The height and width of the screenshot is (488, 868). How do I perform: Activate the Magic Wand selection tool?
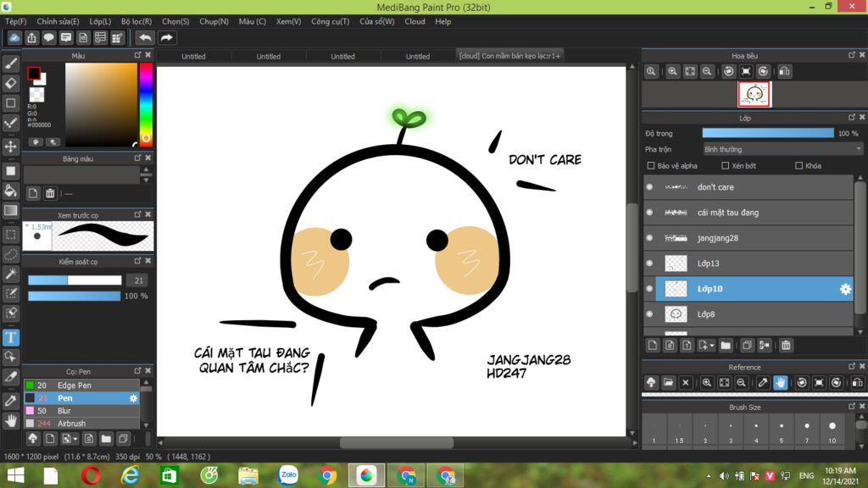point(11,274)
